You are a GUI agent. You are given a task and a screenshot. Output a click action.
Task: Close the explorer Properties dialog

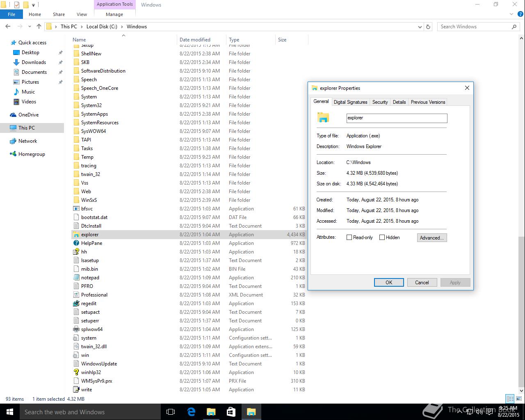[467, 88]
